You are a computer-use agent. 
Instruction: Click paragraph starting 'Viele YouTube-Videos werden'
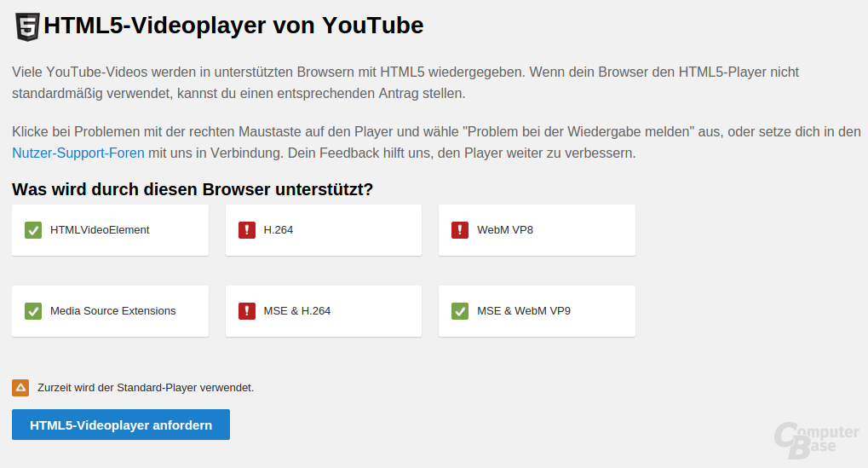coord(405,83)
